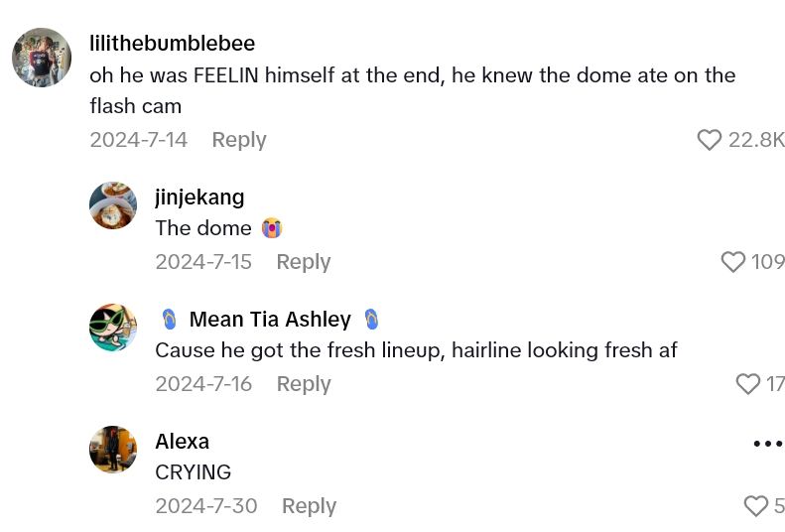Reply to Mean Tia Ashley's comment
This screenshot has height=532, width=785.
(x=303, y=384)
